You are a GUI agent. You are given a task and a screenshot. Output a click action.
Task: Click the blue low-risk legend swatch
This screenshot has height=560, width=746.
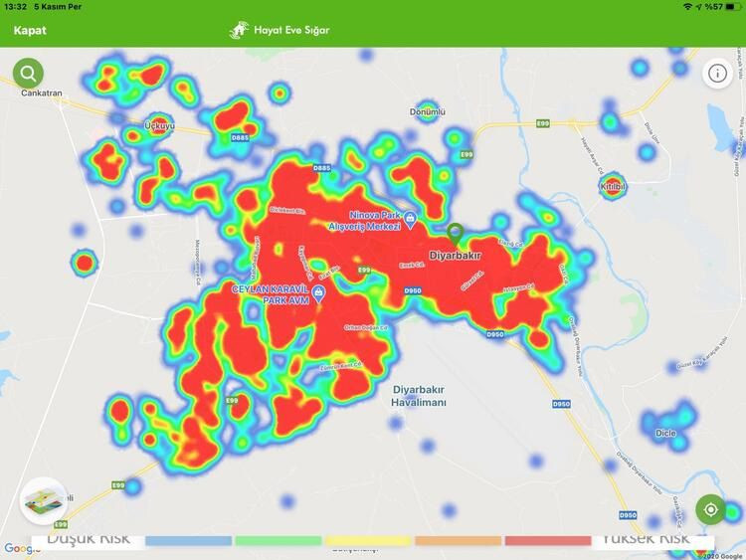coord(188,541)
